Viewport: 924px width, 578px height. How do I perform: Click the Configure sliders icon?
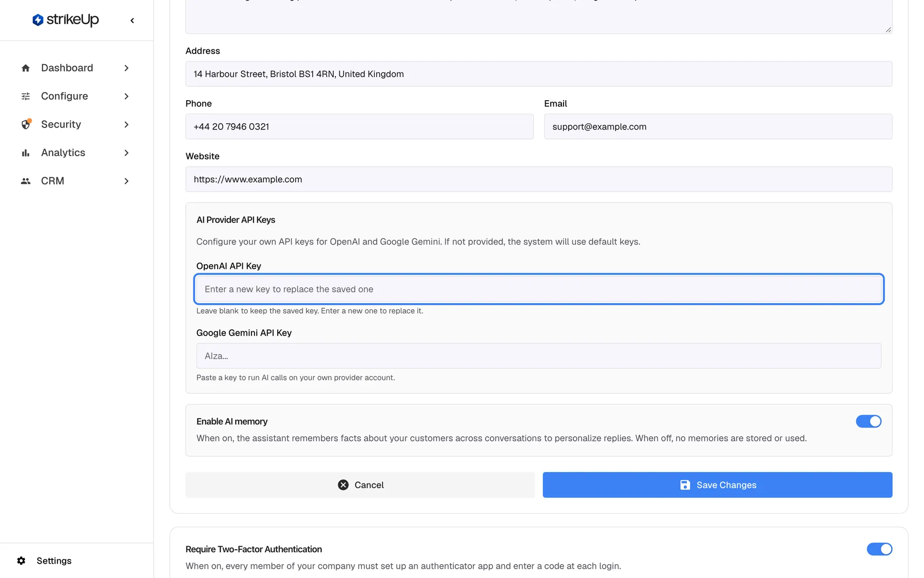(26, 96)
